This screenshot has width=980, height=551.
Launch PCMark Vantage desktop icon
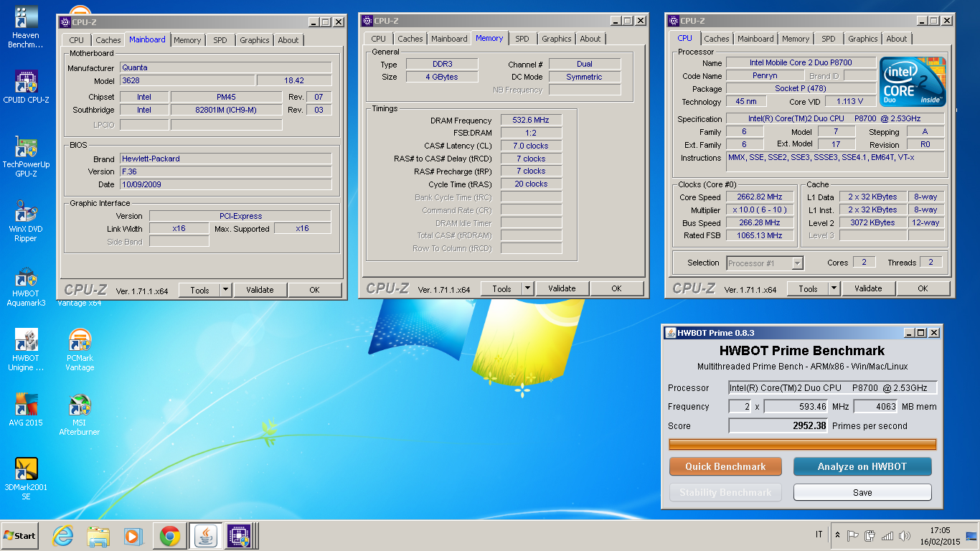coord(80,350)
